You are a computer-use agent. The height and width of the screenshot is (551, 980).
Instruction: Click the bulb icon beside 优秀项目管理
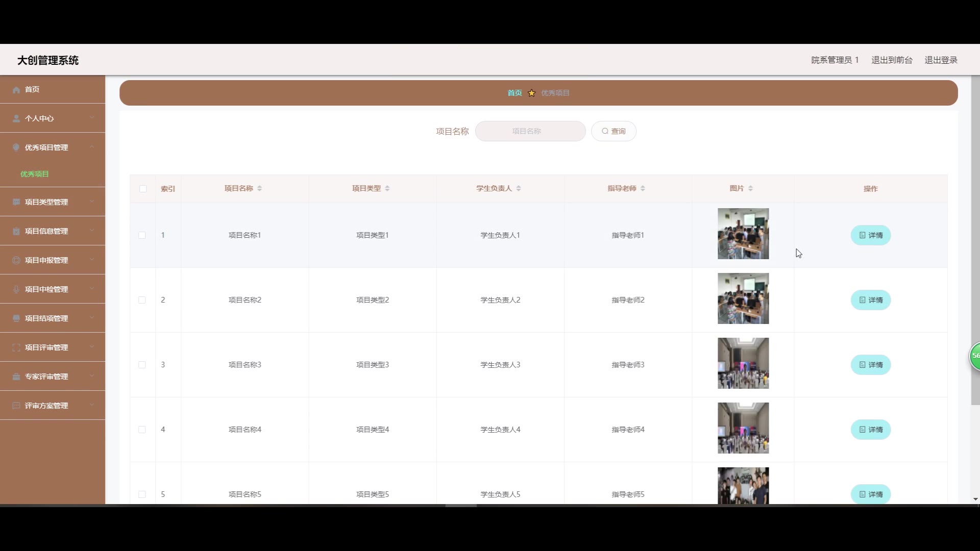[16, 148]
